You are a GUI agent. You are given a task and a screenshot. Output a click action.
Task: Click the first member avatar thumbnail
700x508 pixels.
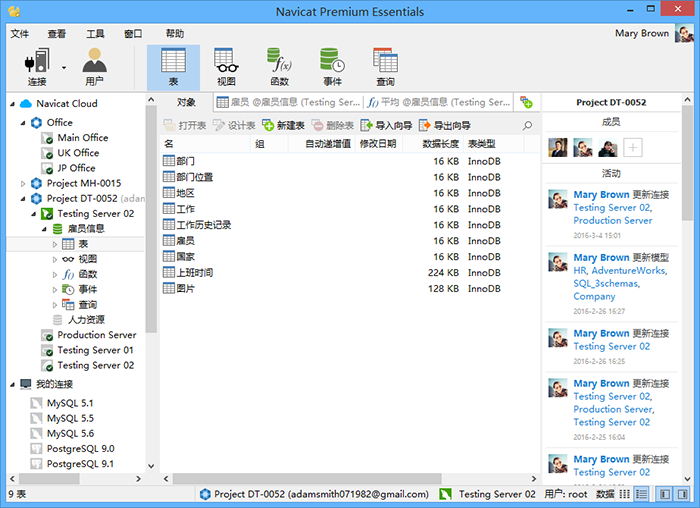tap(558, 147)
